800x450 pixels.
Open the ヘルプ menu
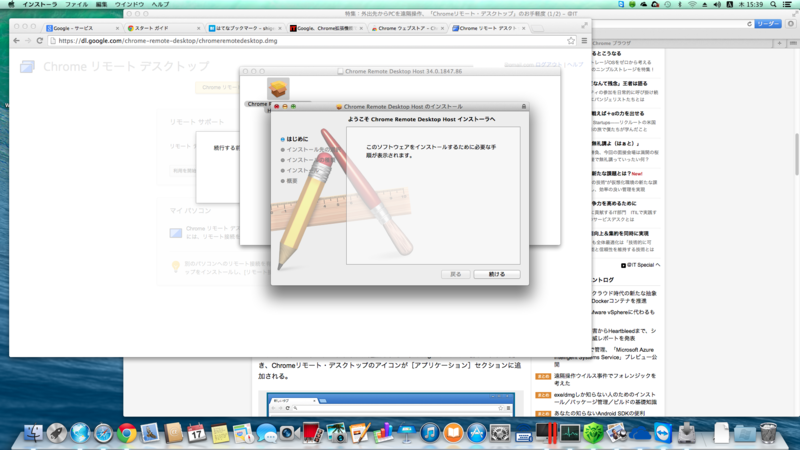tap(160, 4)
